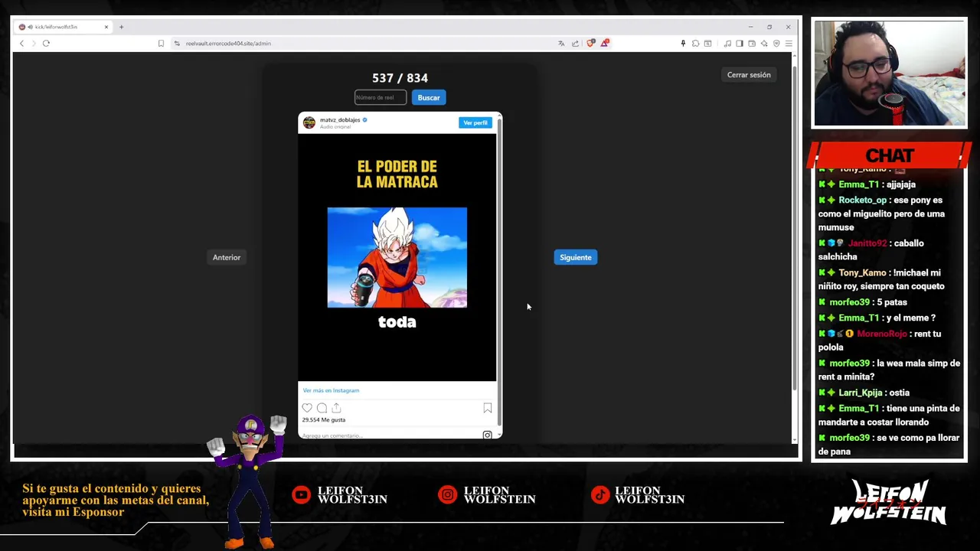Viewport: 980px width, 551px height.
Task: Click the Goku reel video frame
Action: coord(397,257)
